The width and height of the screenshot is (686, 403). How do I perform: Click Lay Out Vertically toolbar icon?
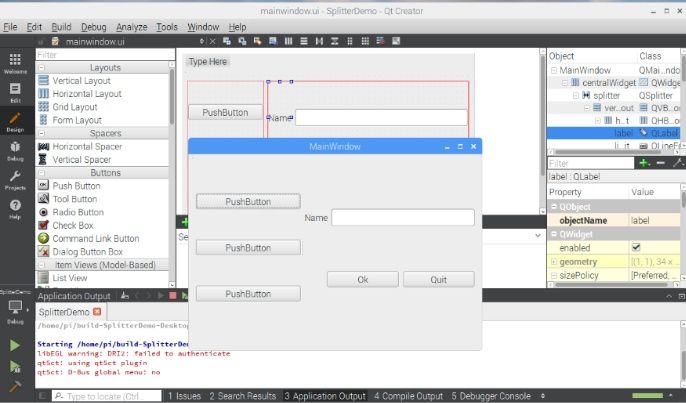[x=304, y=41]
